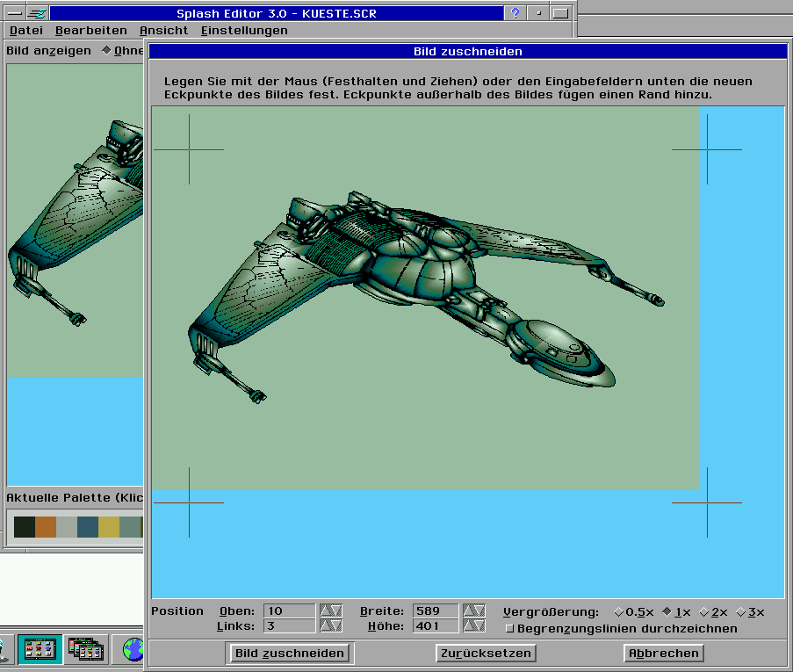Click the globe icon in the taskbar

coord(133,650)
